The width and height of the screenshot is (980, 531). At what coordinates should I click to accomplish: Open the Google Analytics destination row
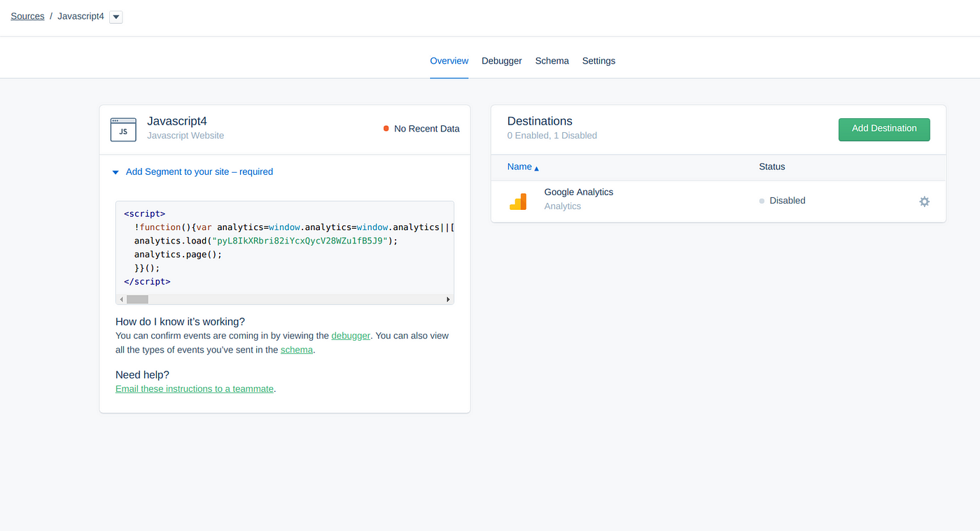(x=718, y=201)
